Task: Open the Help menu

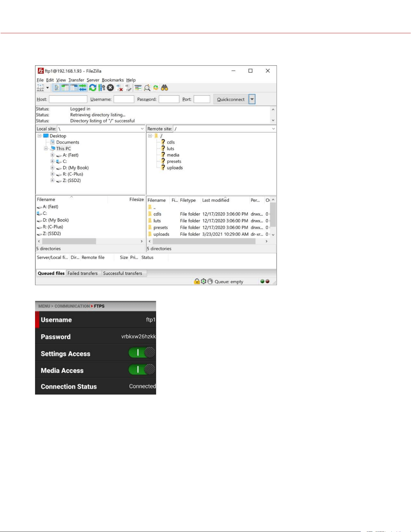Action: (x=131, y=80)
